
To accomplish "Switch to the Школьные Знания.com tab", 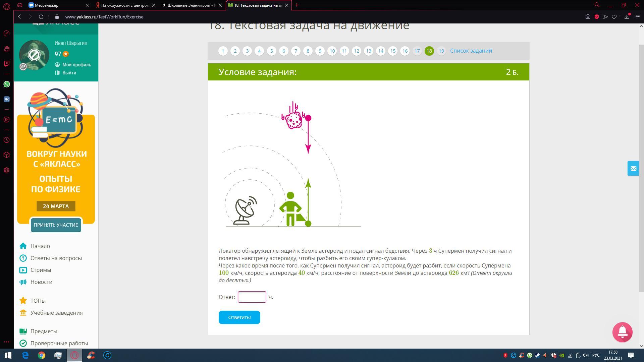I will [x=190, y=5].
